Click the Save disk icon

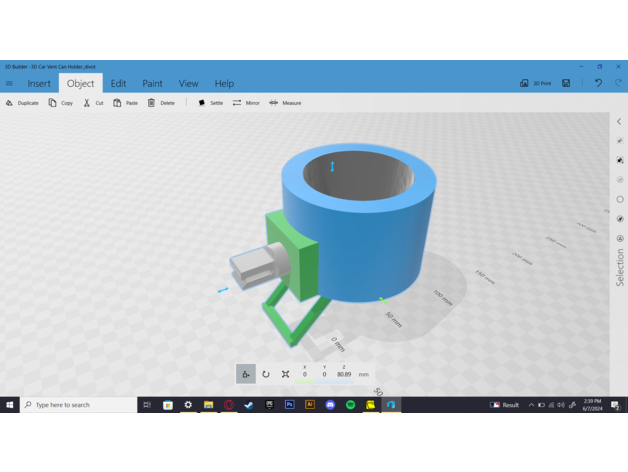point(566,84)
